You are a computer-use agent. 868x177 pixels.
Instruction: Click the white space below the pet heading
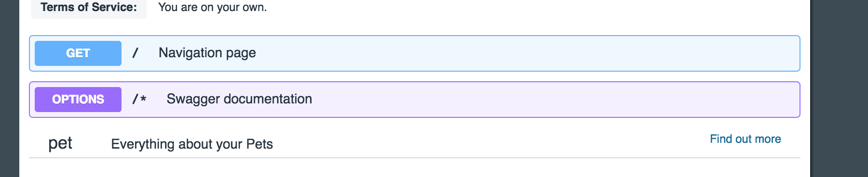(415, 168)
